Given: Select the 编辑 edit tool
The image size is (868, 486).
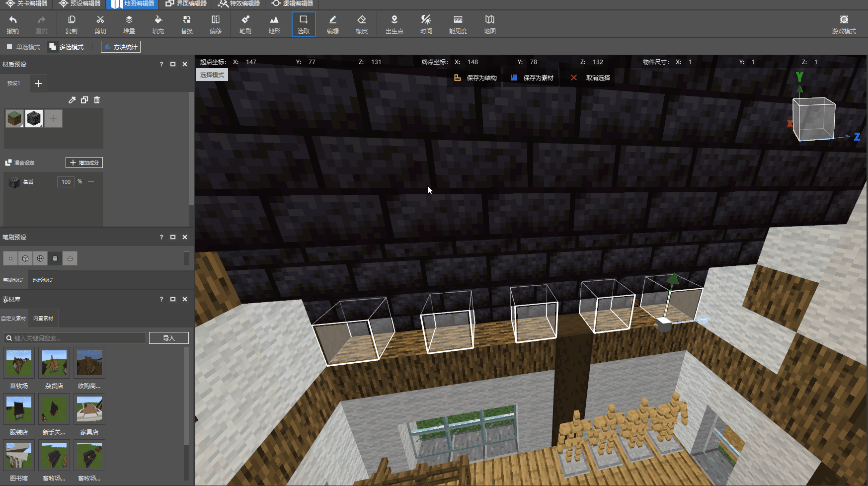Looking at the screenshot, I should pos(333,24).
